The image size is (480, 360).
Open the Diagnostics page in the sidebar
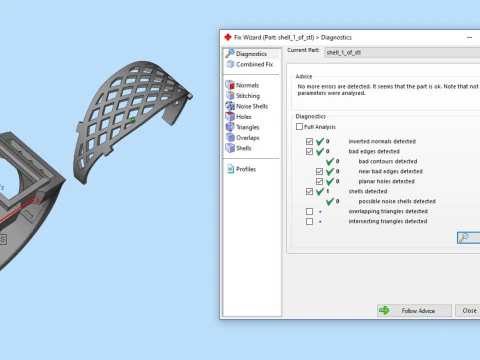[x=247, y=54]
